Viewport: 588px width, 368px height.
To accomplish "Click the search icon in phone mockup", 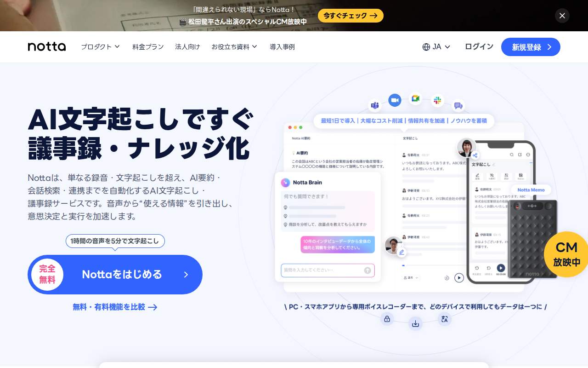I will tap(512, 155).
